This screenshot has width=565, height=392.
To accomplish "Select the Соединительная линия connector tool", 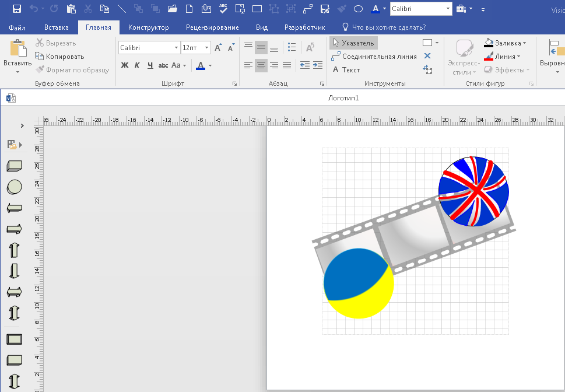I will point(374,56).
